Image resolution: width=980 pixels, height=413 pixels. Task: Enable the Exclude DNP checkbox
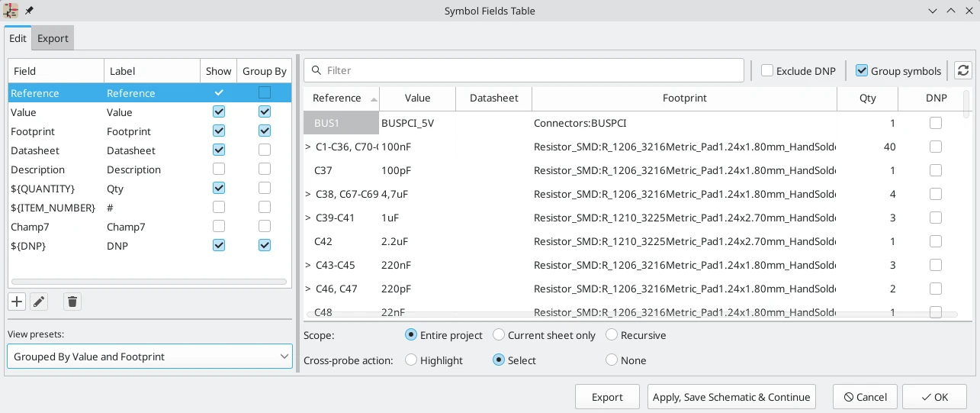[x=767, y=71]
